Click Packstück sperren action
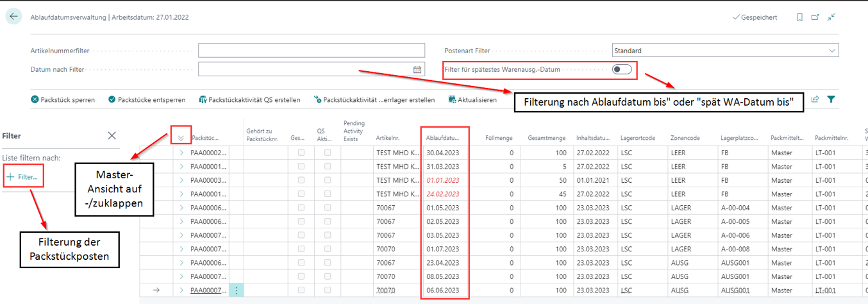868x304 pixels. (63, 99)
